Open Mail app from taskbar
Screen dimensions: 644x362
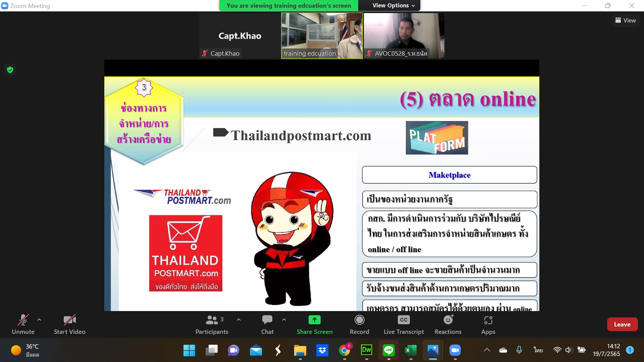pos(256,351)
